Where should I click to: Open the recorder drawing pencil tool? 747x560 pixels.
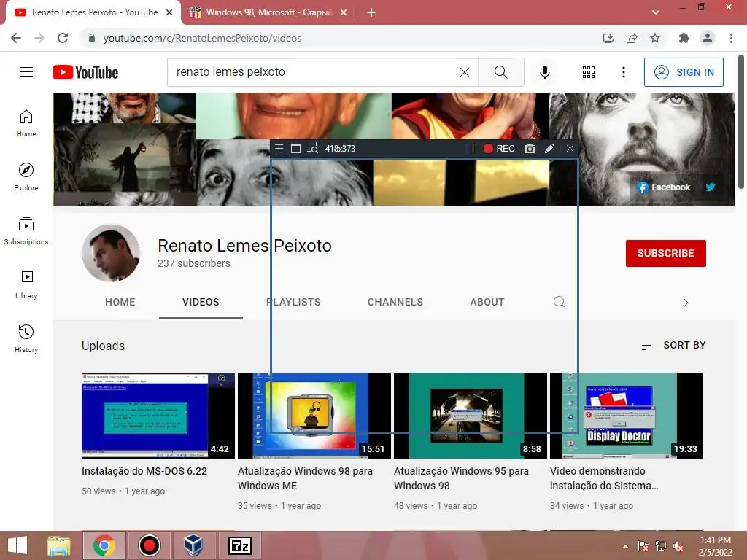tap(549, 149)
